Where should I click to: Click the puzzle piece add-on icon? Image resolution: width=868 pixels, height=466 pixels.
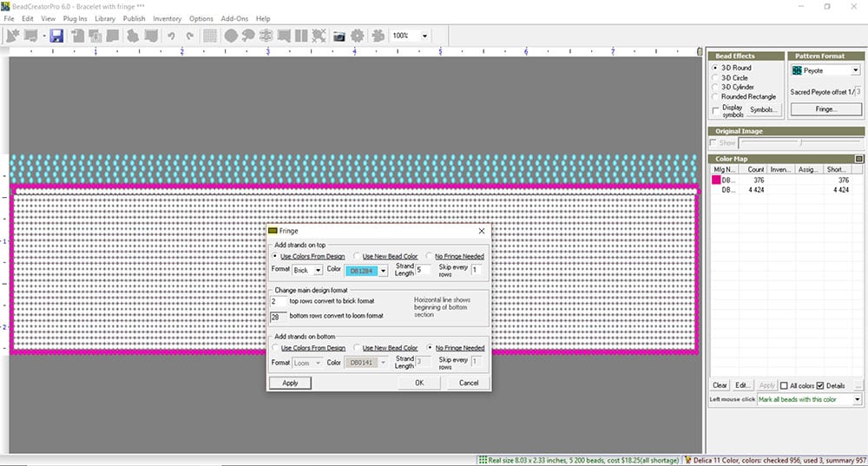point(378,36)
